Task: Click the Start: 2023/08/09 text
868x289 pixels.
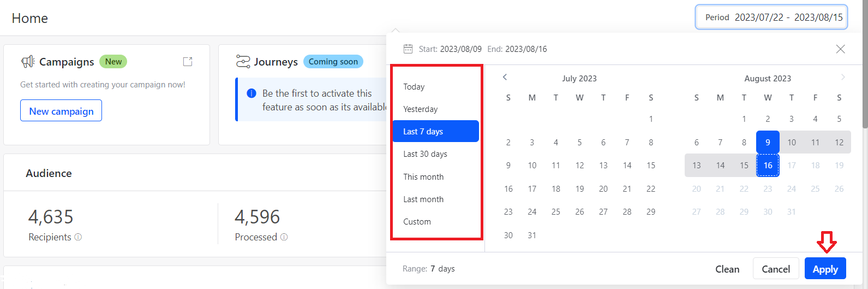Action: pos(450,49)
